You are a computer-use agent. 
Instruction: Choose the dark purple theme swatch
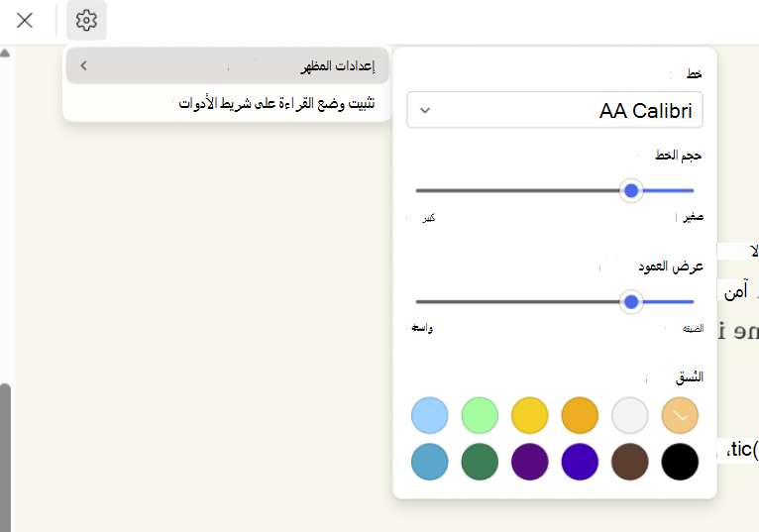coord(529,462)
